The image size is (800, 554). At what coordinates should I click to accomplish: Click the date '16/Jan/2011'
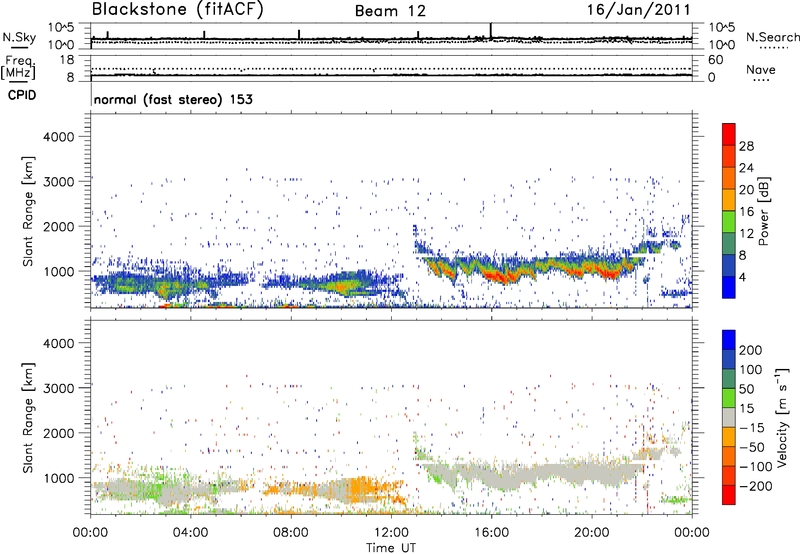[x=639, y=10]
